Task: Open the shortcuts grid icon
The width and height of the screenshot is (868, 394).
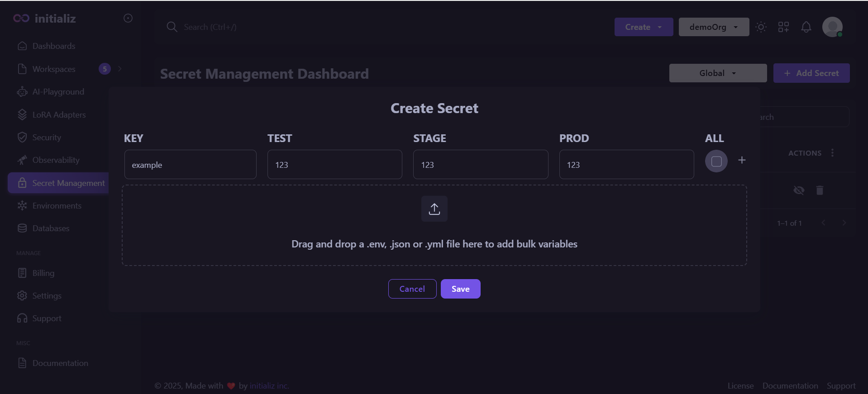Action: tap(784, 27)
